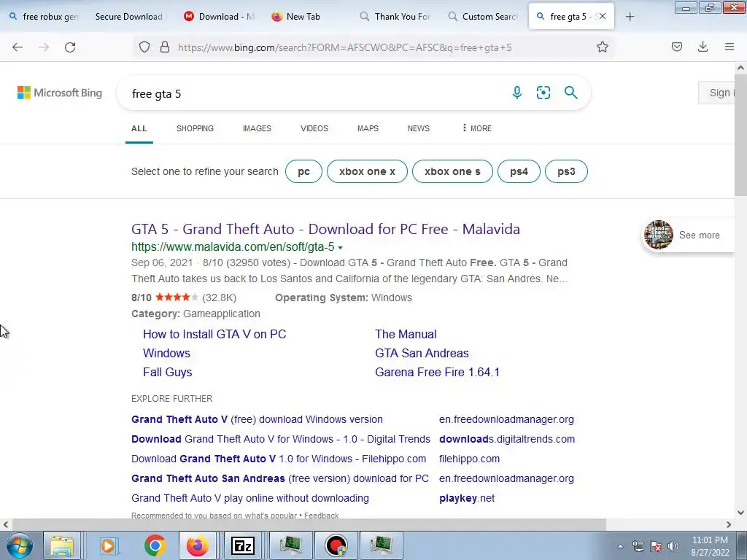747x560 pixels.
Task: Open the tracking protection shield icon
Action: point(144,47)
